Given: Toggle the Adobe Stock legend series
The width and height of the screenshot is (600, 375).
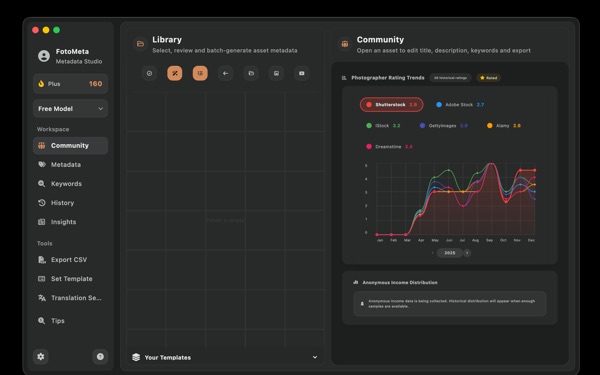Looking at the screenshot, I should pos(460,104).
